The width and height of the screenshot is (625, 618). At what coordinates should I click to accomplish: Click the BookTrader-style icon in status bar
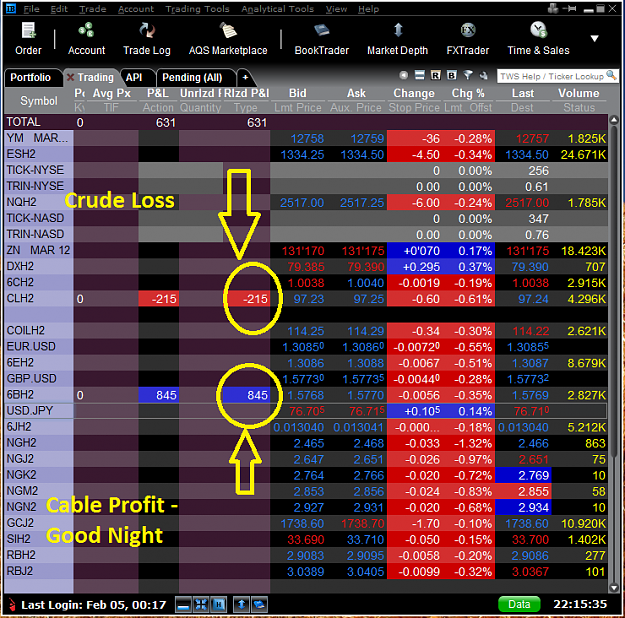coord(259,605)
